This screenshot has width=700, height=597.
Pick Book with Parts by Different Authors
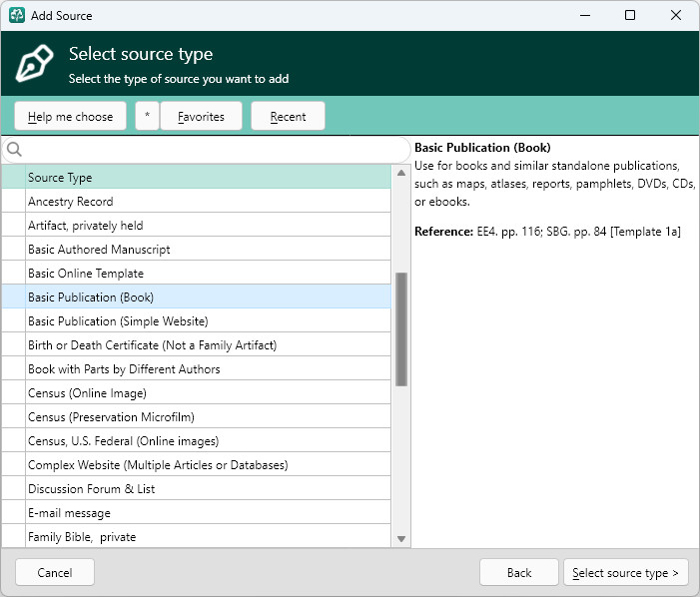coord(197,369)
